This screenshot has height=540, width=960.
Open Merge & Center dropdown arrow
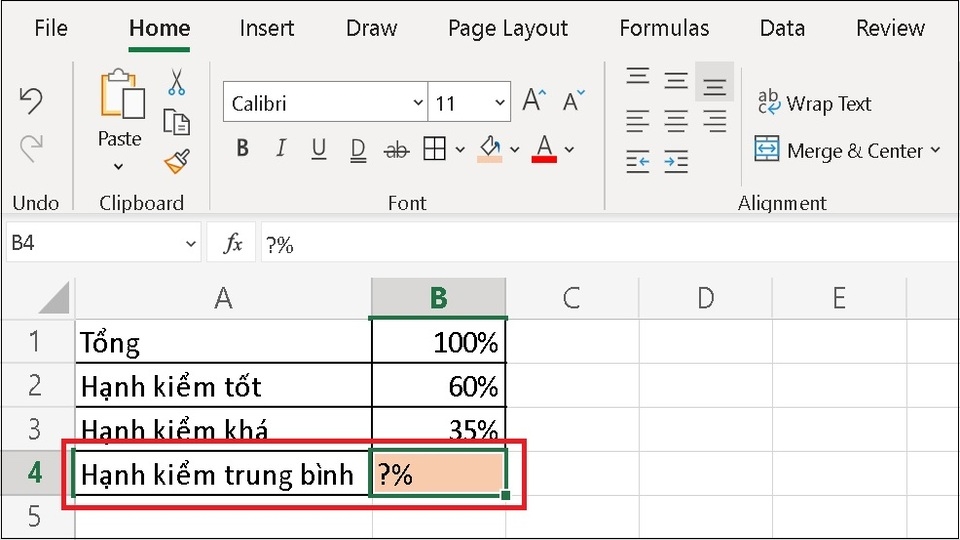click(x=936, y=149)
